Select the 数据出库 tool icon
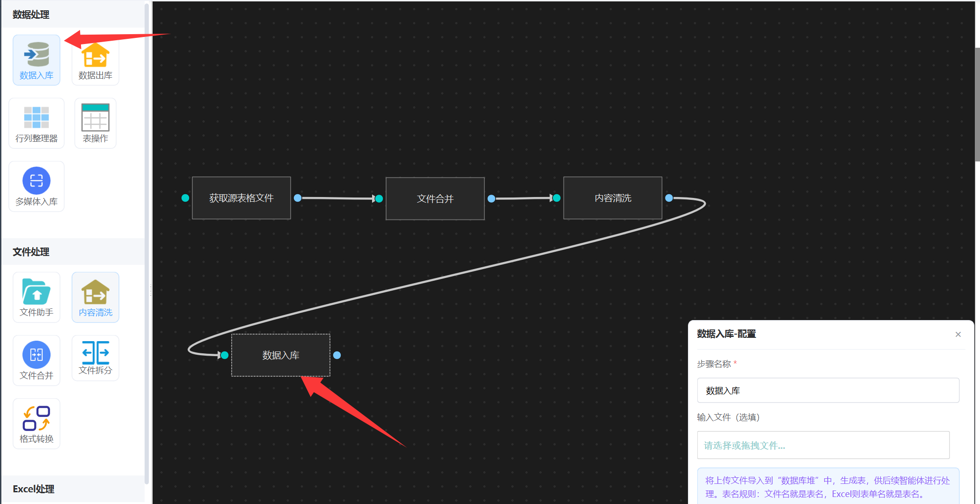The image size is (980, 504). pos(95,61)
